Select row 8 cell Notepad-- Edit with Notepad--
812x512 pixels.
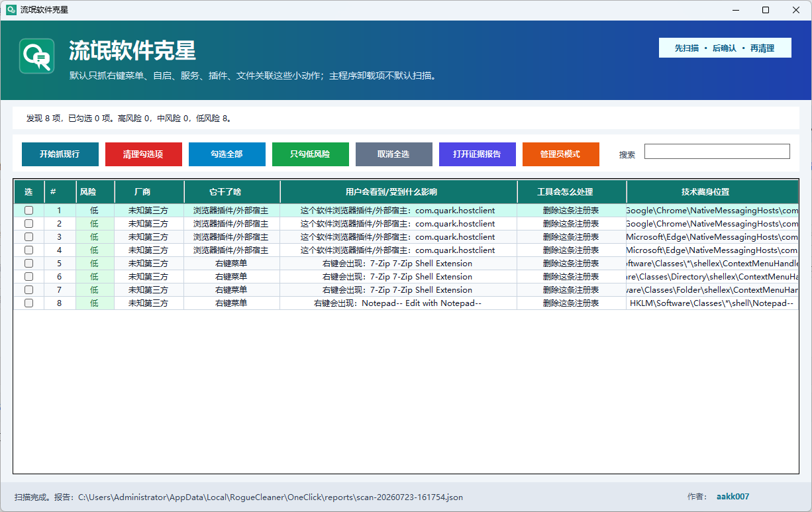pyautogui.click(x=398, y=303)
